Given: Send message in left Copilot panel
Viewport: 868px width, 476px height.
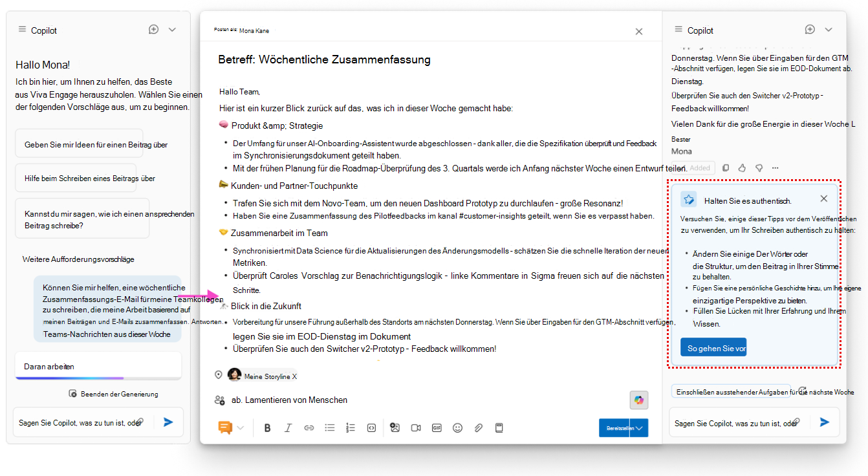Looking at the screenshot, I should point(168,422).
